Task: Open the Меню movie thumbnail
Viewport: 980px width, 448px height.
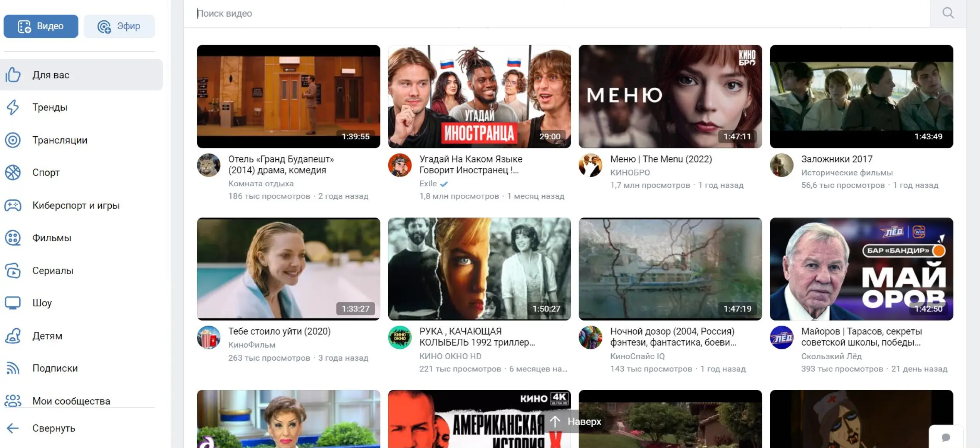Action: [670, 96]
